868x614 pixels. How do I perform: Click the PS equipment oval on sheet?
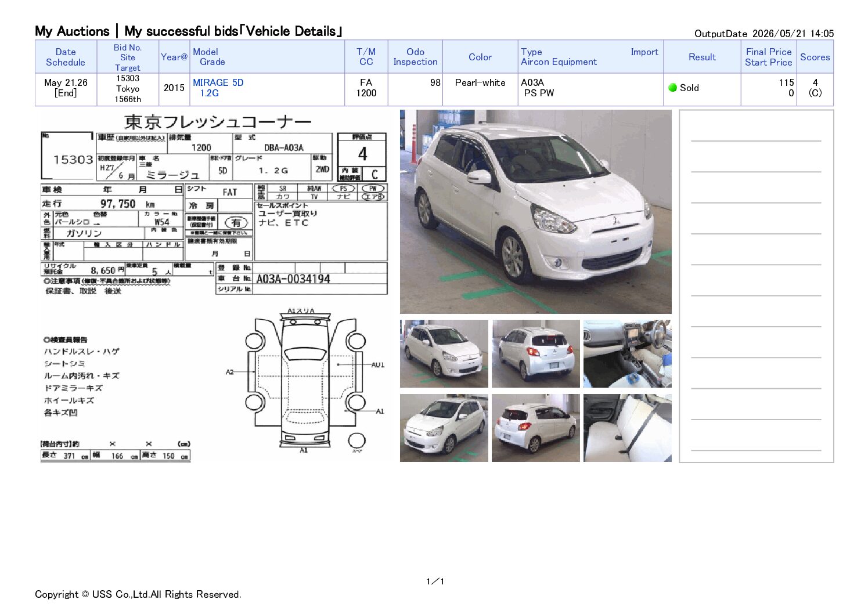click(x=343, y=189)
